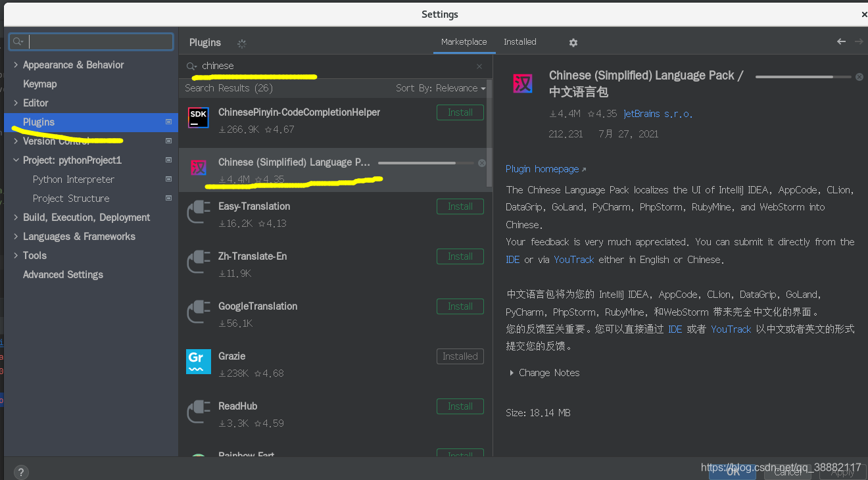Image resolution: width=868 pixels, height=480 pixels.
Task: Click the project-level icon beside Python Interpreter
Action: click(168, 179)
